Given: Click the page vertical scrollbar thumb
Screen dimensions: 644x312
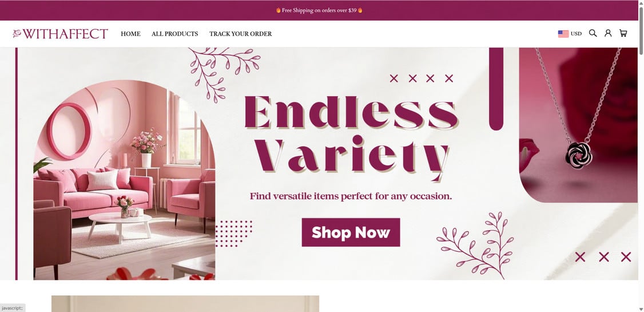Looking at the screenshot, I should pos(641,31).
